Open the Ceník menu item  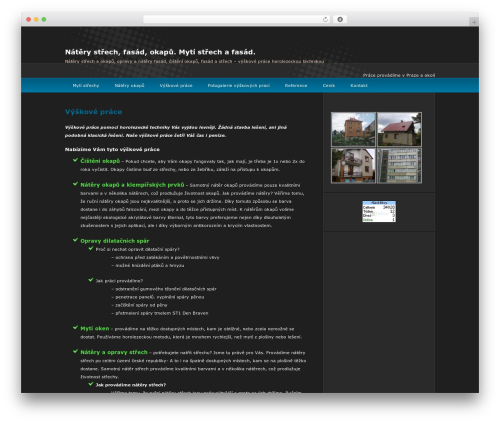click(329, 86)
